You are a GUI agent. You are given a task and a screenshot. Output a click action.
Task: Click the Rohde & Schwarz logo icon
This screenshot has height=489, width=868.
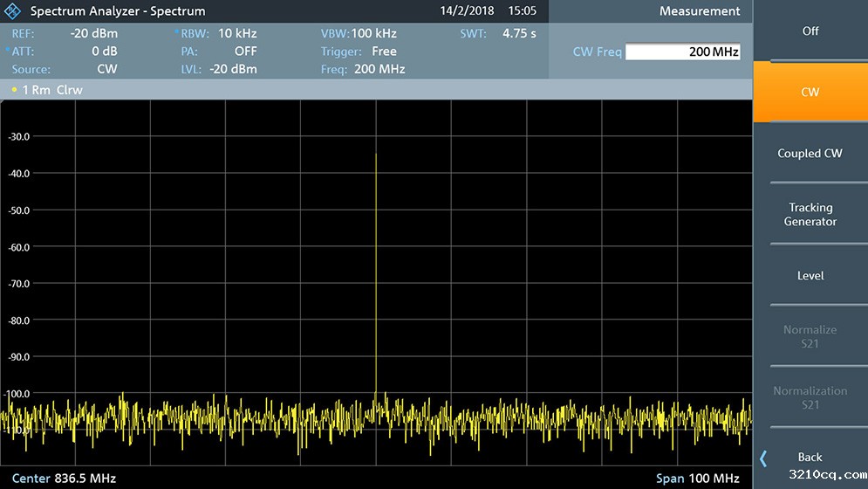(12, 10)
